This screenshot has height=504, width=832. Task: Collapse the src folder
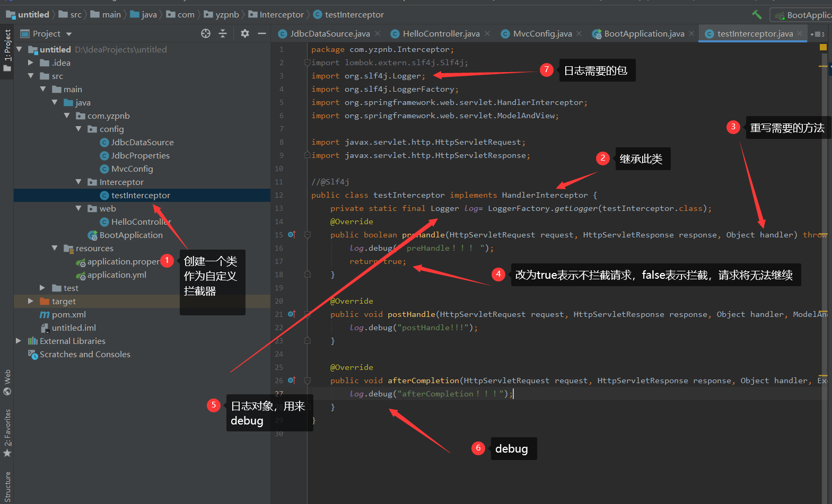31,76
